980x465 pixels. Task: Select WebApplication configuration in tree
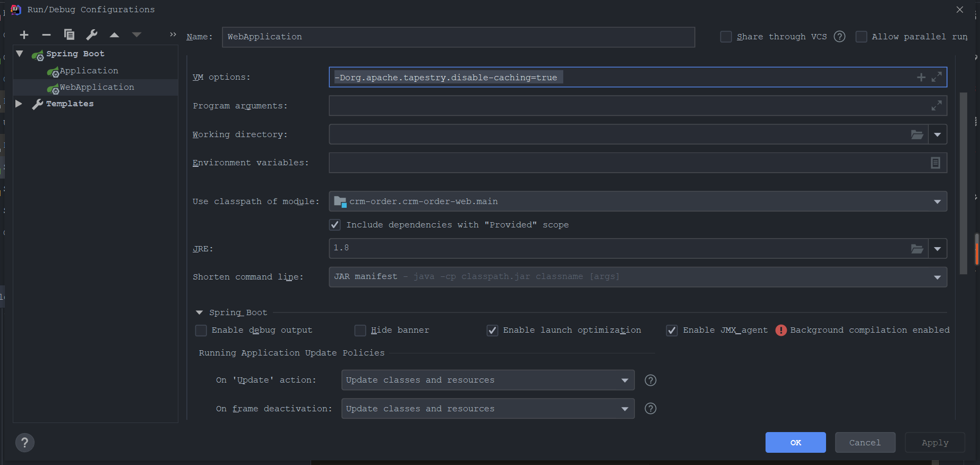coord(96,87)
